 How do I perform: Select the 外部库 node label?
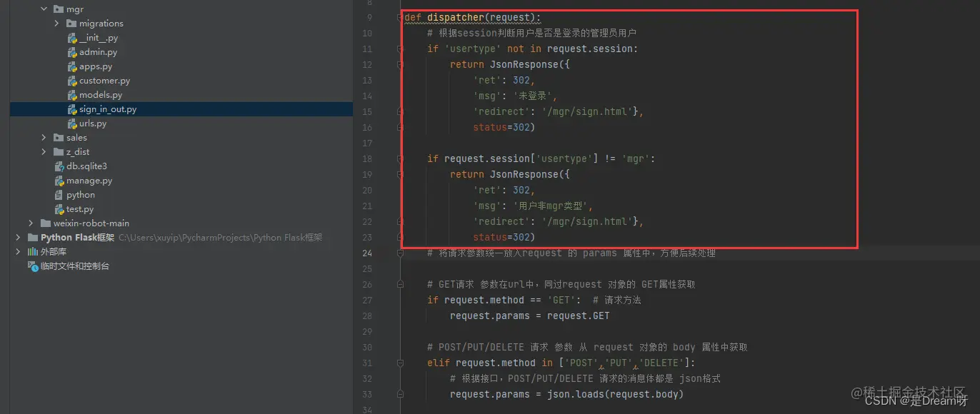pos(54,252)
